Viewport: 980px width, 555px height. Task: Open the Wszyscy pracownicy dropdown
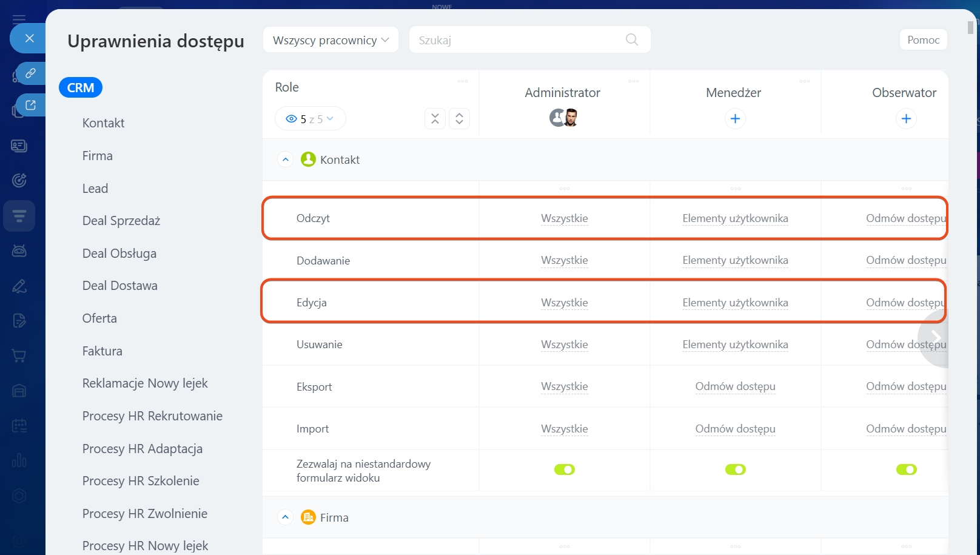pyautogui.click(x=331, y=40)
